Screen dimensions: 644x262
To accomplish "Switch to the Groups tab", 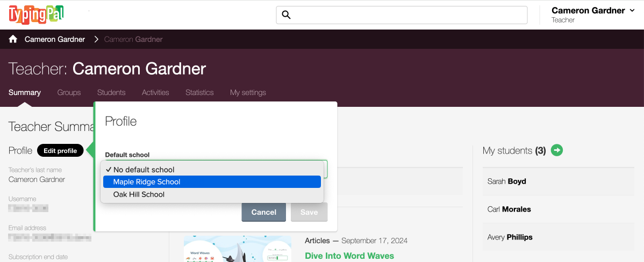I will pos(69,92).
